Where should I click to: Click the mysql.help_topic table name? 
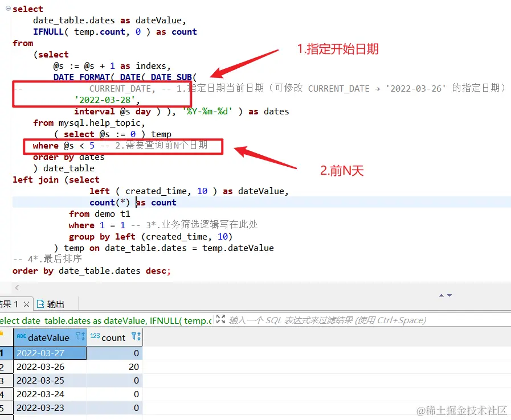[99, 123]
